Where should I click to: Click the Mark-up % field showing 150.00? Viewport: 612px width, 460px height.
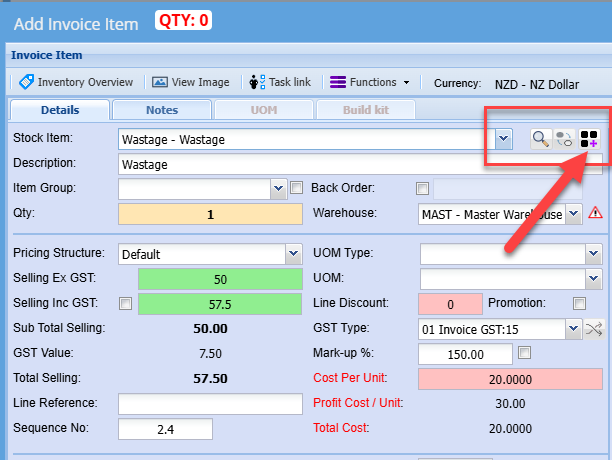465,354
